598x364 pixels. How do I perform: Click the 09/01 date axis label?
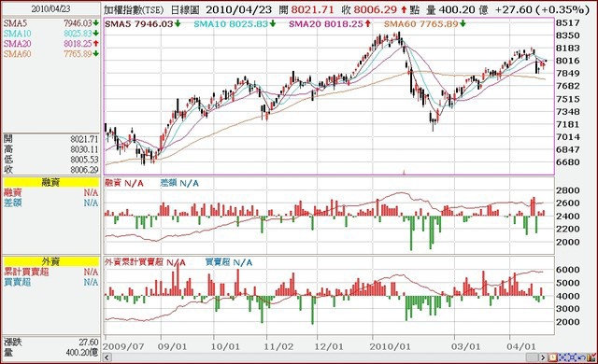(x=172, y=347)
